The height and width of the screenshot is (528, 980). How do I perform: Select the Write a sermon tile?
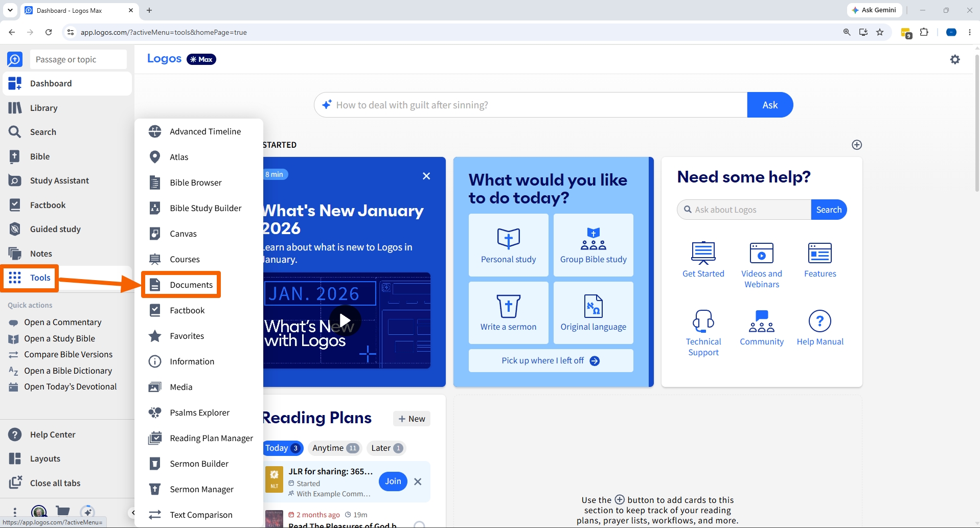click(508, 313)
